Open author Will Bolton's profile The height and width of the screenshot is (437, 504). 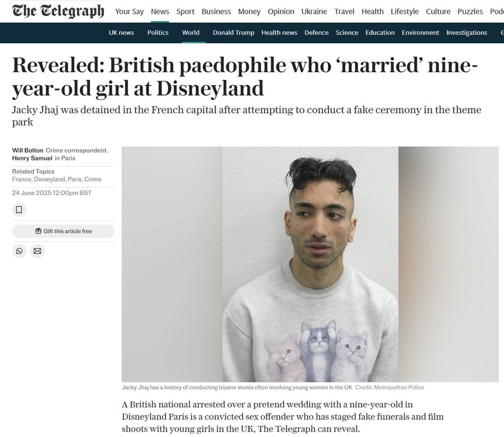[x=28, y=151]
